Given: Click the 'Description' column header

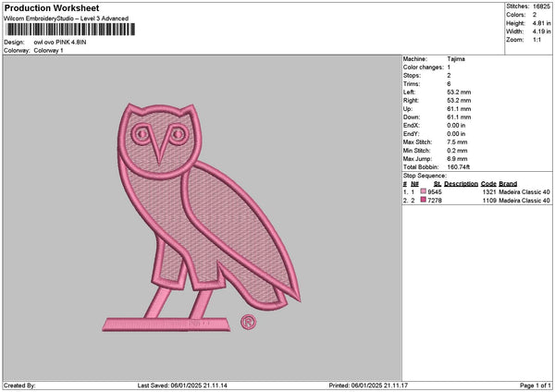Looking at the screenshot, I should pos(461,184).
